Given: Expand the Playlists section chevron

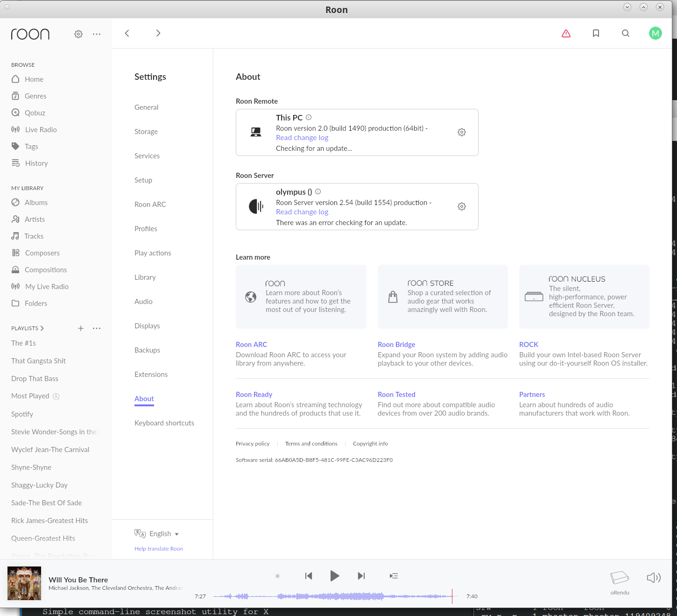Looking at the screenshot, I should click(x=42, y=328).
